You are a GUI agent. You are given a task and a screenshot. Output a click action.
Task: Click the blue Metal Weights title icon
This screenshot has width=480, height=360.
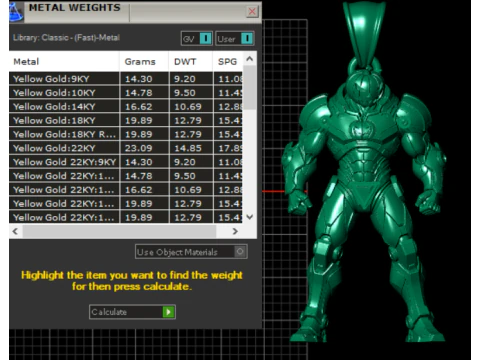(16, 12)
